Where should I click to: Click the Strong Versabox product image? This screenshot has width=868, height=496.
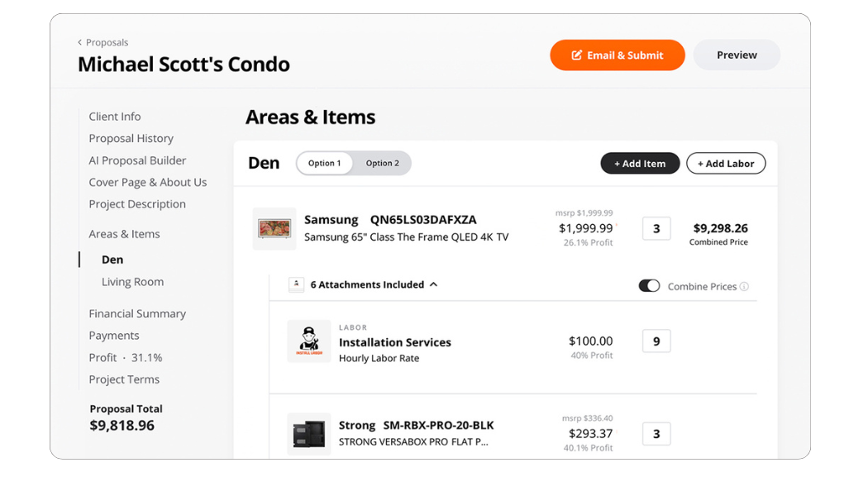tap(309, 434)
